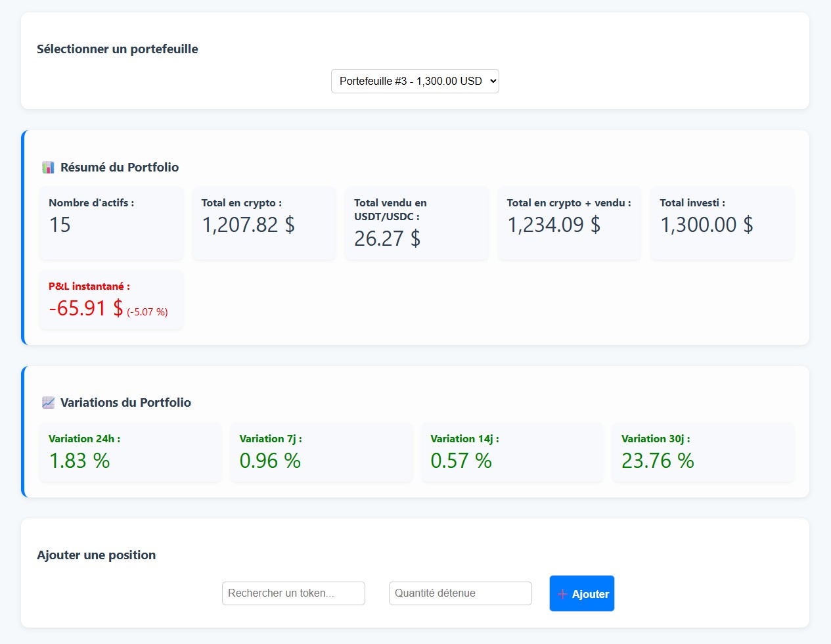Click the bar chart icon beside Résumé du Portfolio
Screen dimensions: 831x644
48,168
